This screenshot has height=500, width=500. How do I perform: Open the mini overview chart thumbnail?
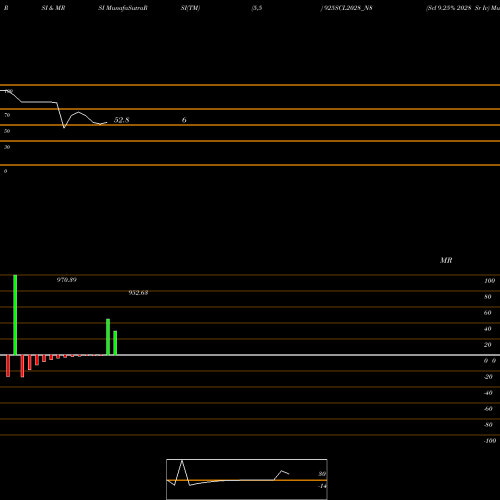click(247, 479)
